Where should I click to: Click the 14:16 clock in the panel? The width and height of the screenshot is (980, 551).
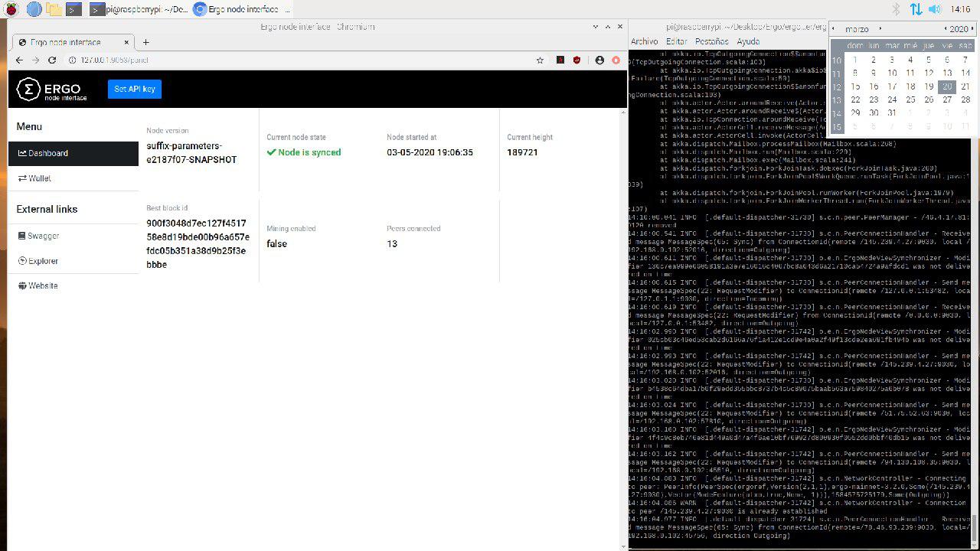click(x=960, y=9)
